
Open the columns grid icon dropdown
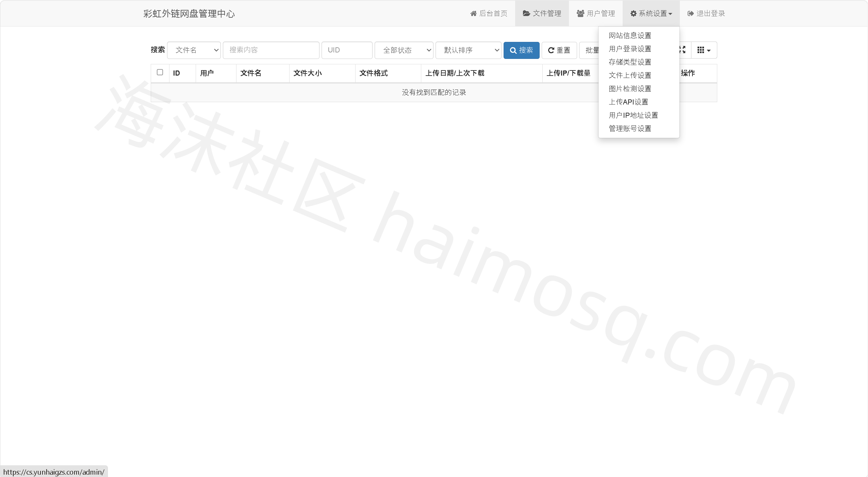[x=704, y=50]
